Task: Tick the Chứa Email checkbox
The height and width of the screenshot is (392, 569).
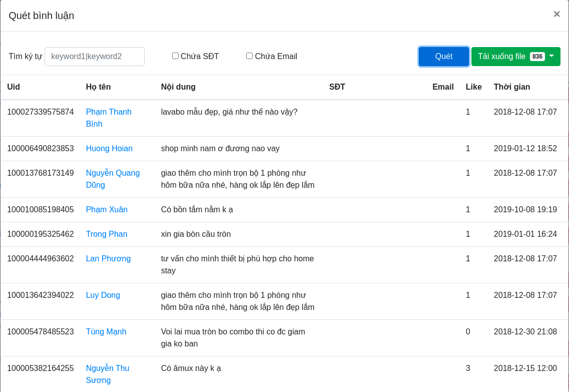Action: pyautogui.click(x=249, y=56)
